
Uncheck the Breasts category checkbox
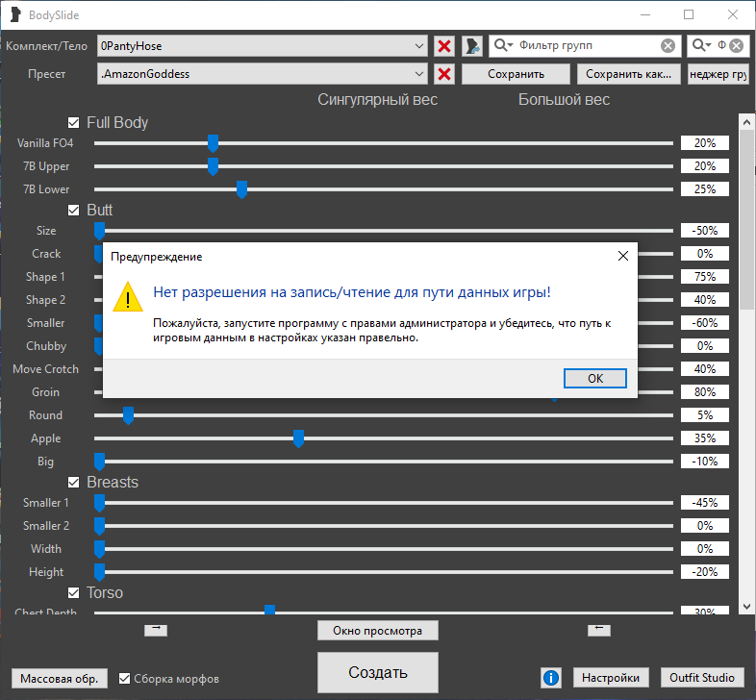73,483
